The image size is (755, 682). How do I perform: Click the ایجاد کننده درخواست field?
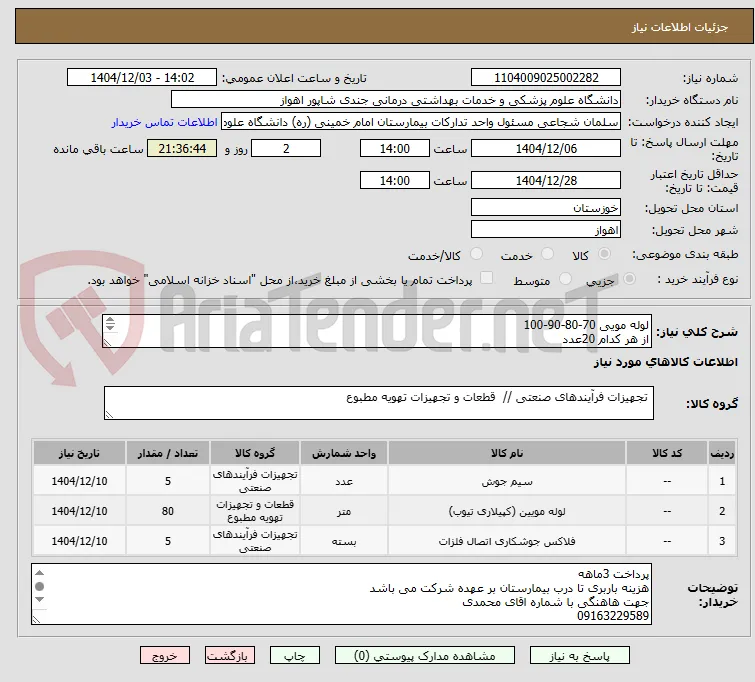(420, 122)
